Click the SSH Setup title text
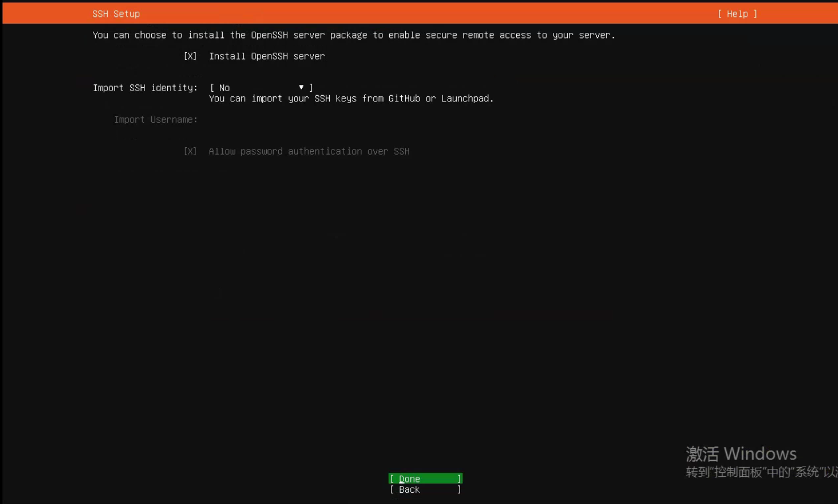This screenshot has height=504, width=838. [116, 14]
